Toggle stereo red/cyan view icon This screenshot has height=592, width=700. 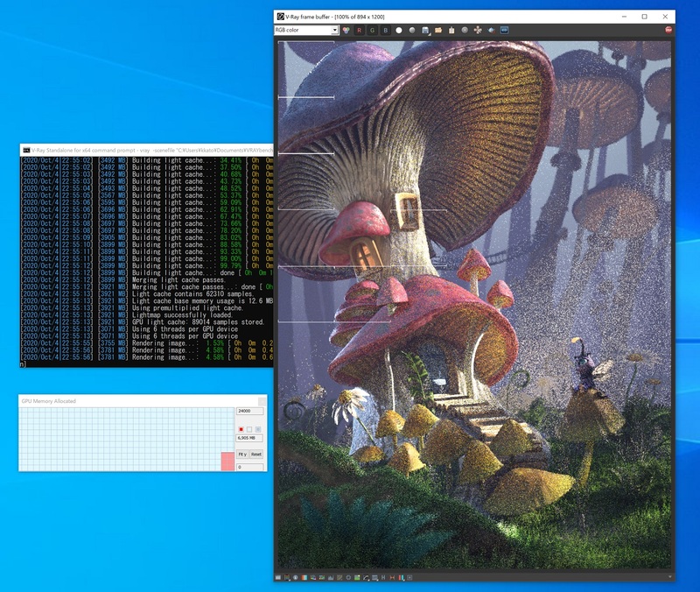tap(402, 577)
